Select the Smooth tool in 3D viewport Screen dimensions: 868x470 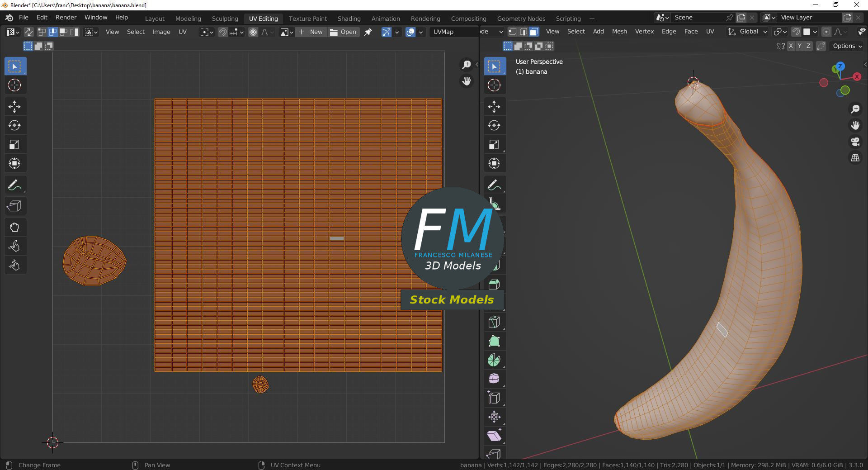point(494,379)
